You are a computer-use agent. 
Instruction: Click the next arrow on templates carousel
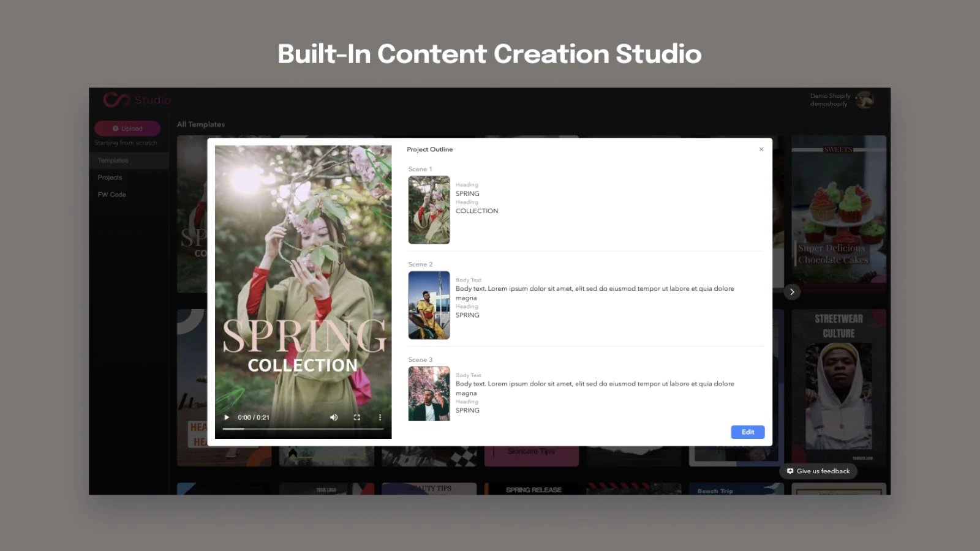click(792, 292)
